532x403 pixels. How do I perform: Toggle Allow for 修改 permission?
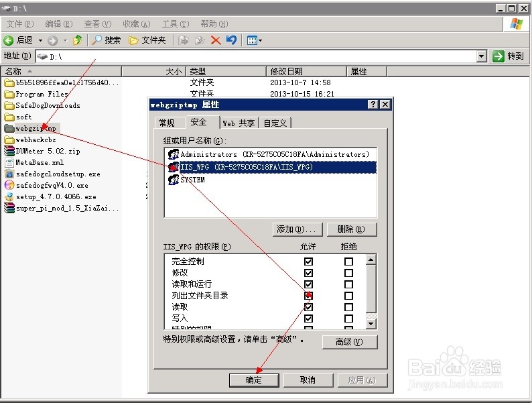[x=308, y=273]
